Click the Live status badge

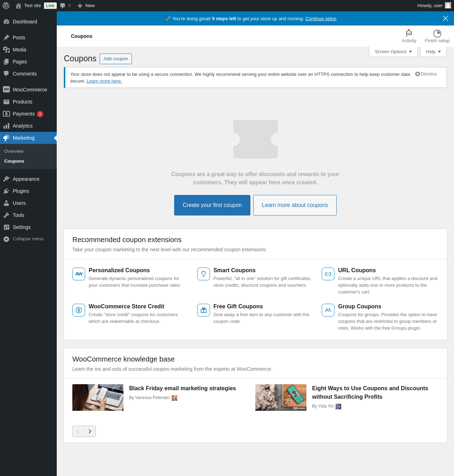tap(50, 6)
